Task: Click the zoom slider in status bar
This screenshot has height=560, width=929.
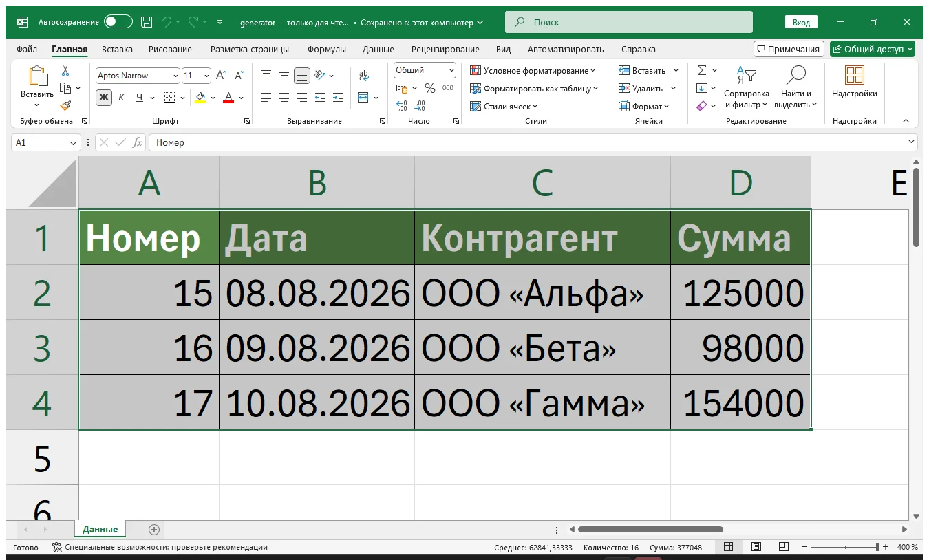Action: point(844,547)
